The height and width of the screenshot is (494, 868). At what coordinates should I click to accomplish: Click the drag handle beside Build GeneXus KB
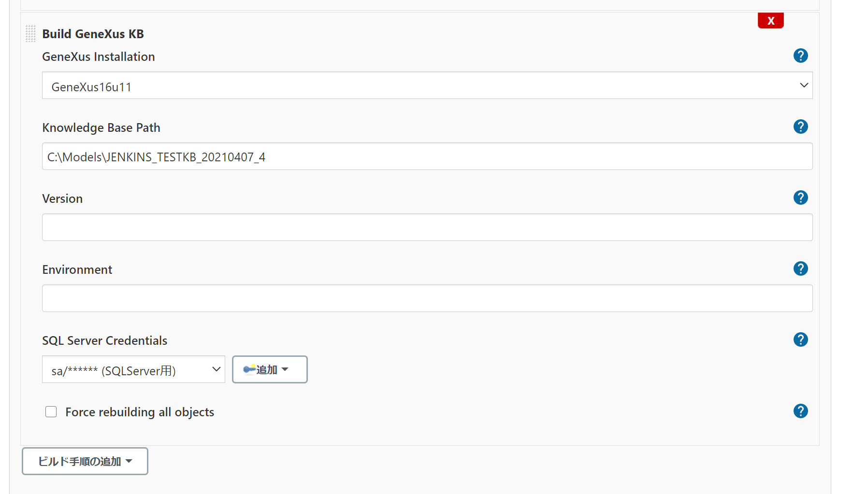pos(30,34)
